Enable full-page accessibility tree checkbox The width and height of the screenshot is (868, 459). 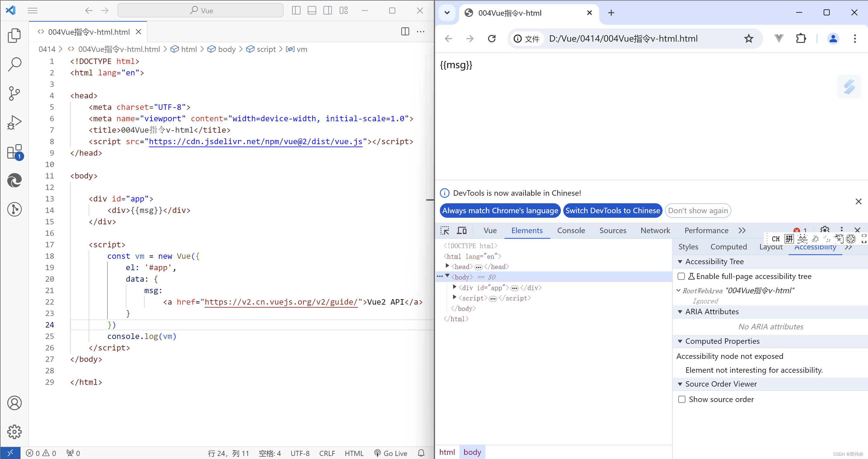point(681,276)
